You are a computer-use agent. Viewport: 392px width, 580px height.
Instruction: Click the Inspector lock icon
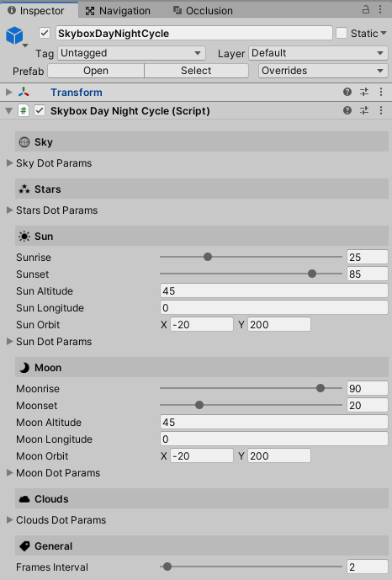tap(365, 9)
